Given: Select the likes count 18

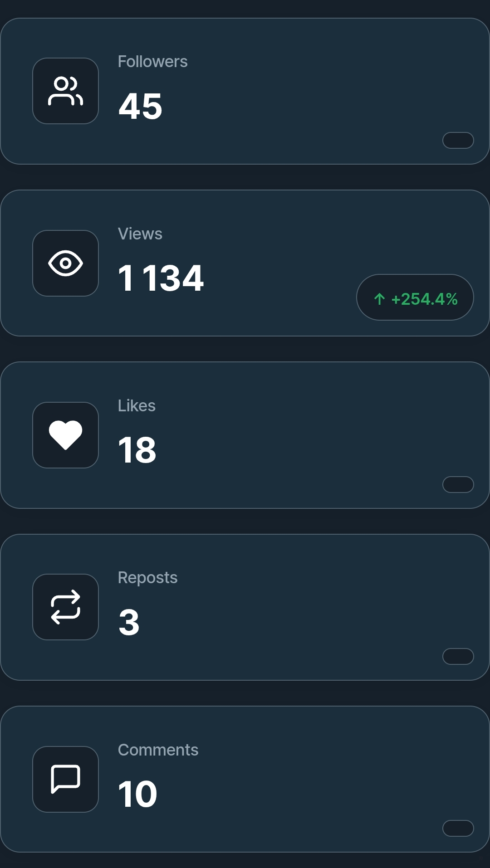Looking at the screenshot, I should (137, 450).
